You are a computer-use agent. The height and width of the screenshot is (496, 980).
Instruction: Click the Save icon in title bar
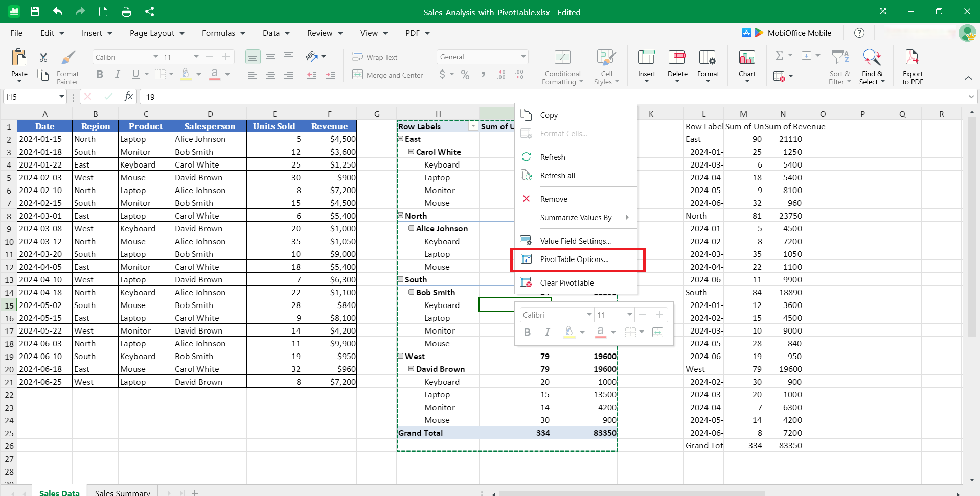[x=35, y=11]
